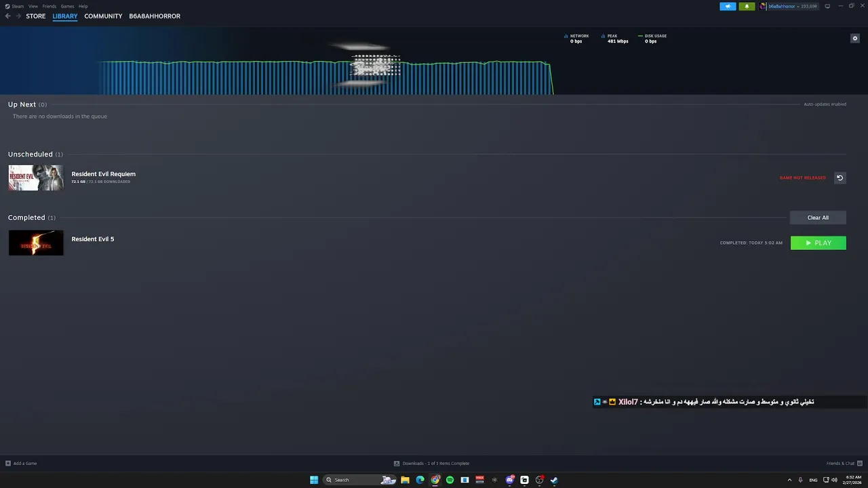Open the Resident Evil Requiem thumbnail
The width and height of the screenshot is (868, 488).
36,178
